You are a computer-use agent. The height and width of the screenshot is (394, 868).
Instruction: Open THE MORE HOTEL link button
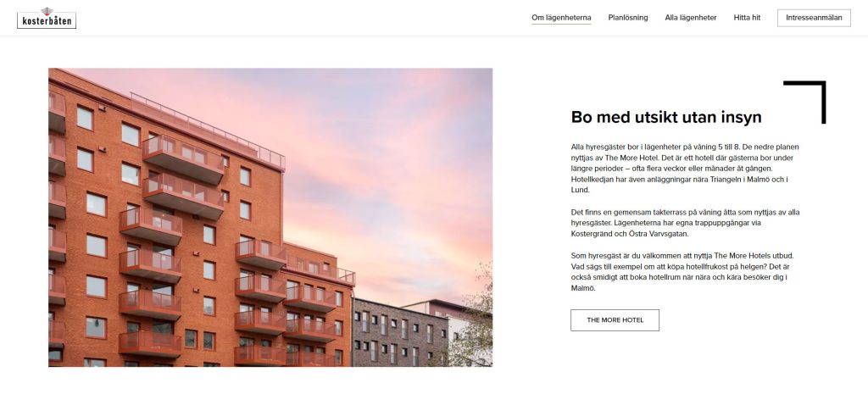point(615,319)
